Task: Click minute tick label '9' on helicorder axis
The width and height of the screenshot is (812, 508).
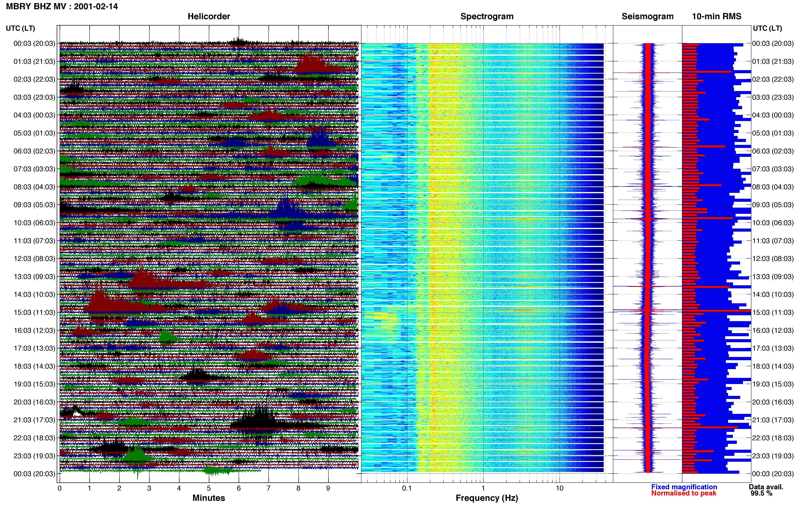Action: (328, 488)
